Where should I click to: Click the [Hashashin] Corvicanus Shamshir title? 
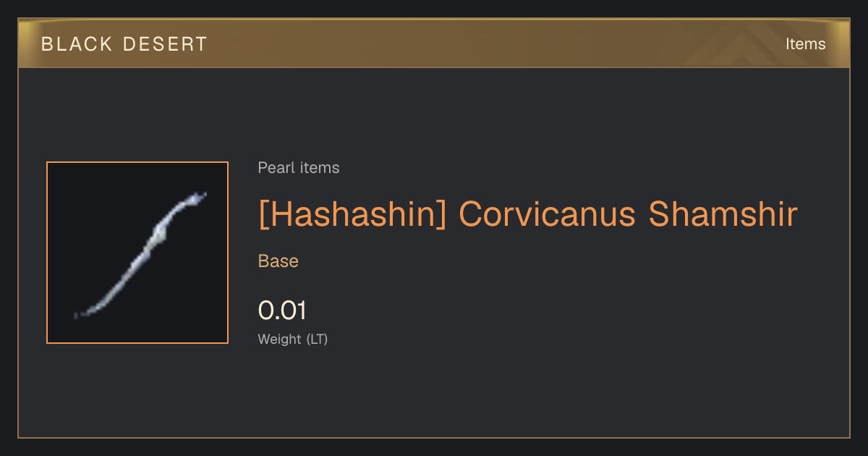pyautogui.click(x=528, y=214)
